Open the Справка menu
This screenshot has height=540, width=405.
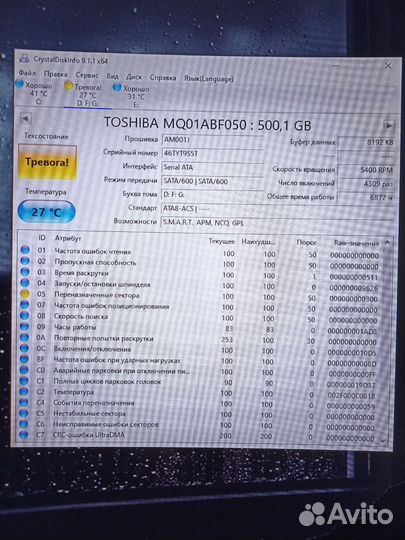[163, 78]
